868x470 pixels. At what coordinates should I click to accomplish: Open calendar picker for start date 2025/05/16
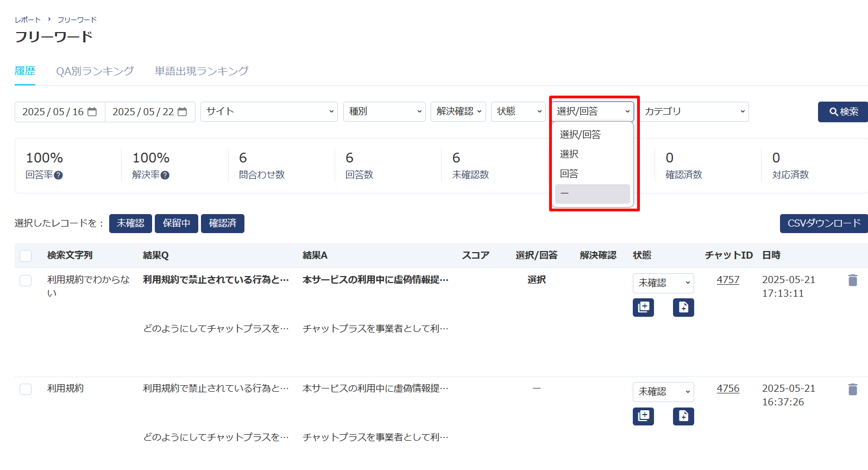(x=92, y=112)
